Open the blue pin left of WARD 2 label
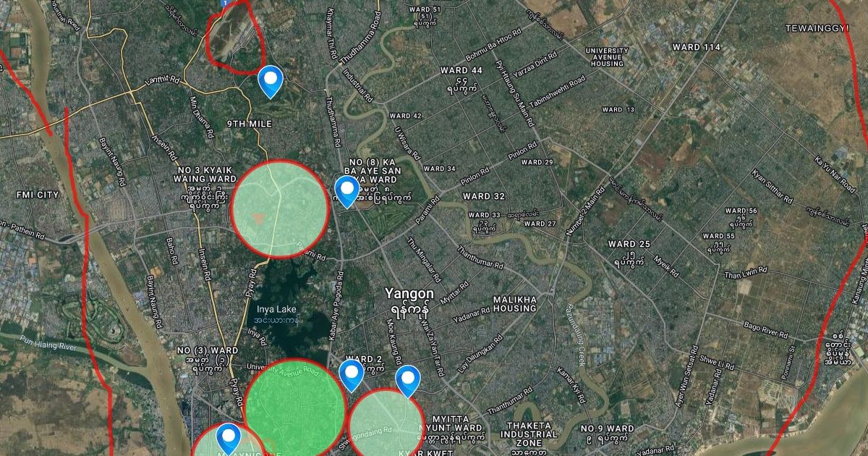The height and width of the screenshot is (456, 868). click(352, 376)
